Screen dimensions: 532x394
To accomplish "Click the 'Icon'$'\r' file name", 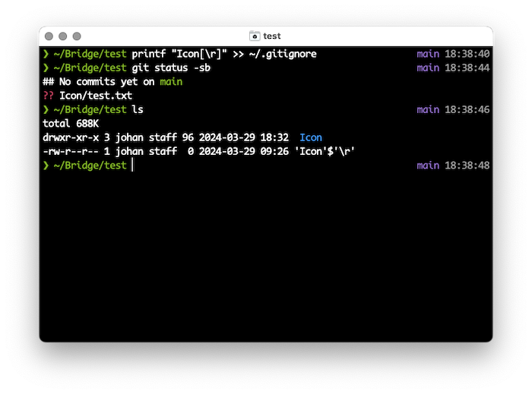I will [325, 151].
